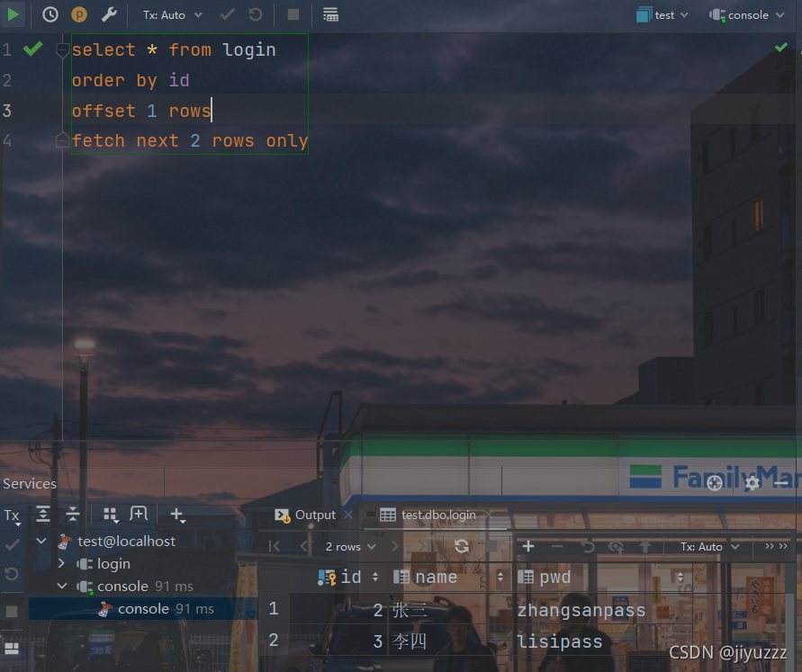Collapse the test@localhost connection node
This screenshot has height=672, width=802.
40,541
